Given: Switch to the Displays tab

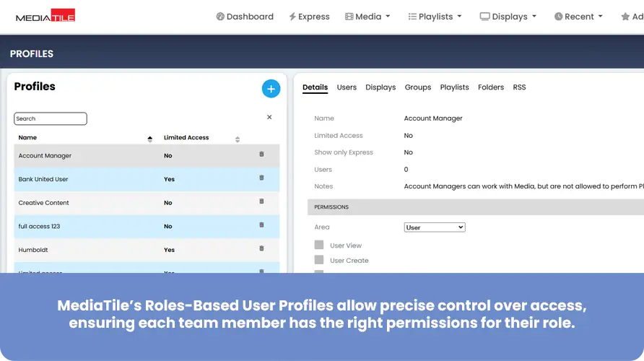Looking at the screenshot, I should (x=380, y=87).
